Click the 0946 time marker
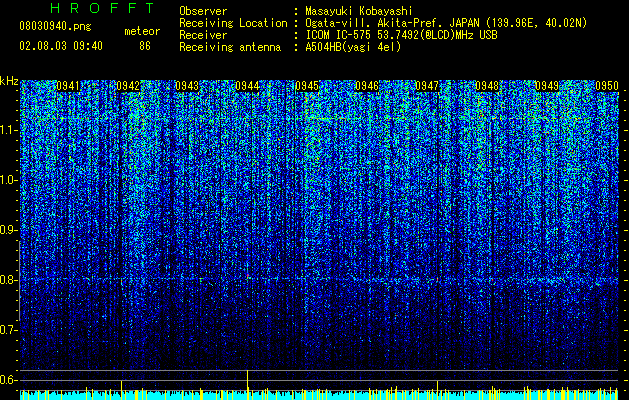 coord(367,86)
